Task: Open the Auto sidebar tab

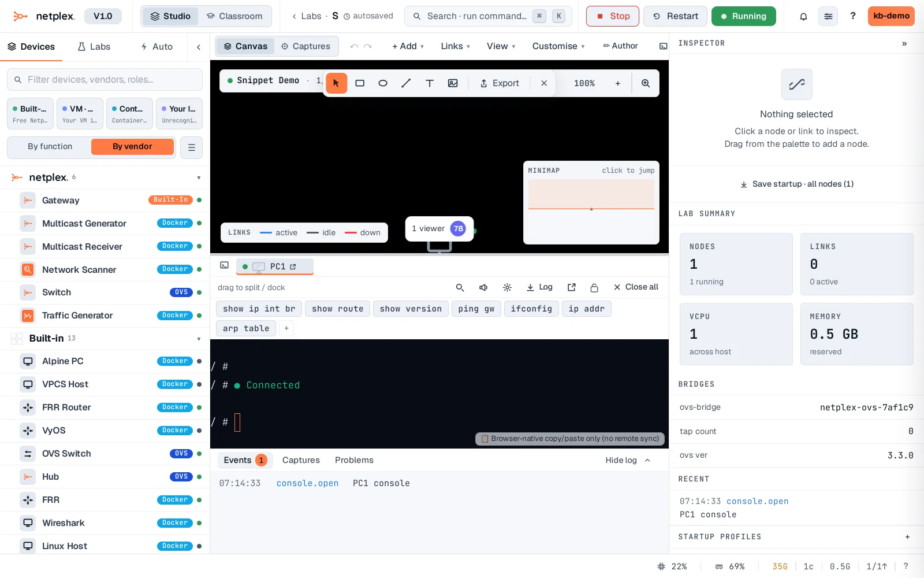Action: pos(157,47)
